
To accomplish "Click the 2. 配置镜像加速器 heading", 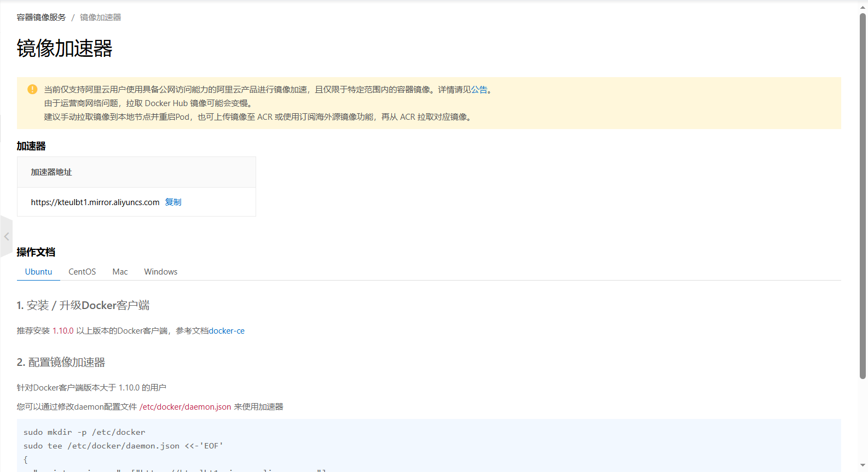I will pyautogui.click(x=61, y=362).
